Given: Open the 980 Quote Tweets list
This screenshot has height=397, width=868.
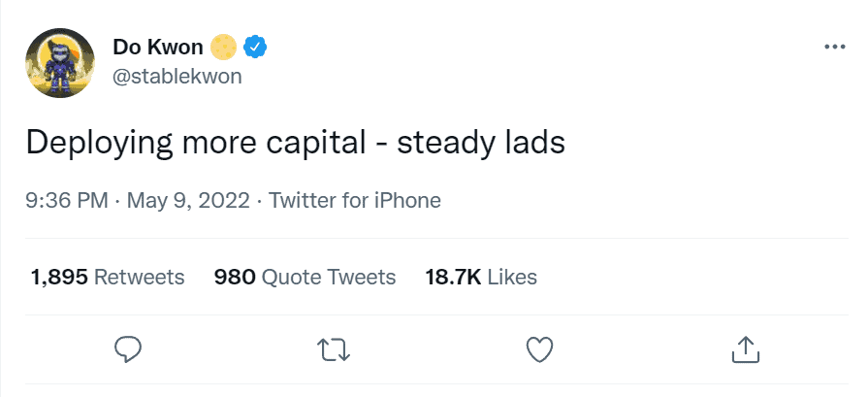Looking at the screenshot, I should [305, 278].
